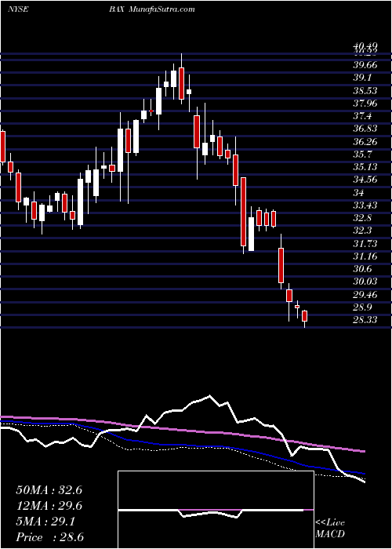
Task: Click the 33.43 price level label
Action: (x=365, y=205)
